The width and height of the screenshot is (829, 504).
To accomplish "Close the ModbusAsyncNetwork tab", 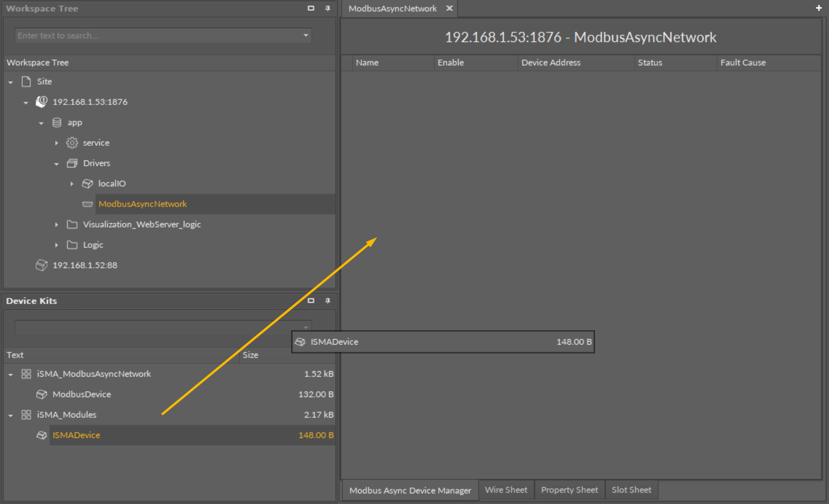I will tap(449, 8).
